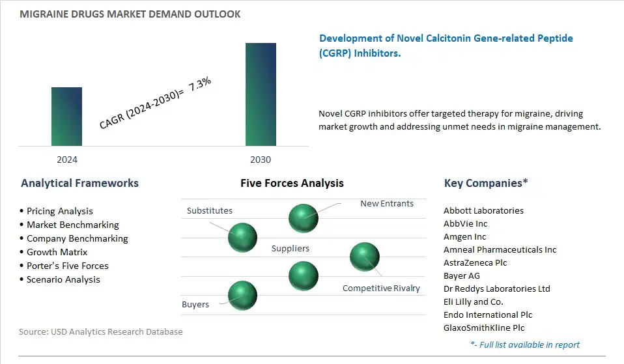The image size is (624, 364).
Task: Select Porter's Five Forces list item
Action: click(x=64, y=266)
